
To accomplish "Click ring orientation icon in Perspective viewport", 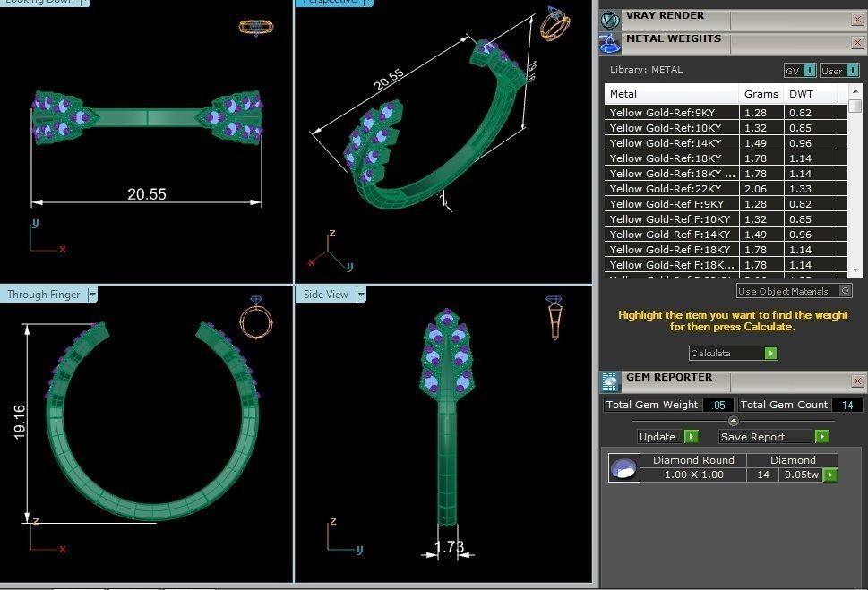I will coord(553,25).
